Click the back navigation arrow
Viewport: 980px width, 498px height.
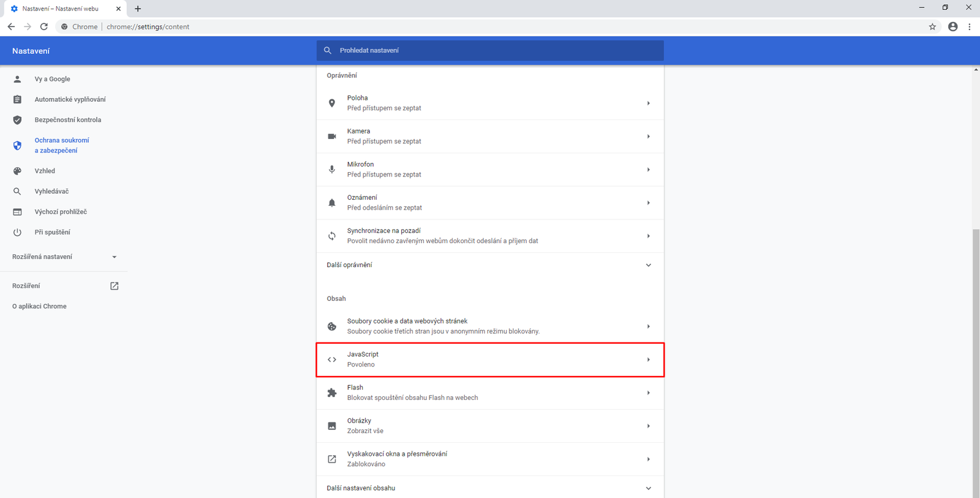click(11, 27)
